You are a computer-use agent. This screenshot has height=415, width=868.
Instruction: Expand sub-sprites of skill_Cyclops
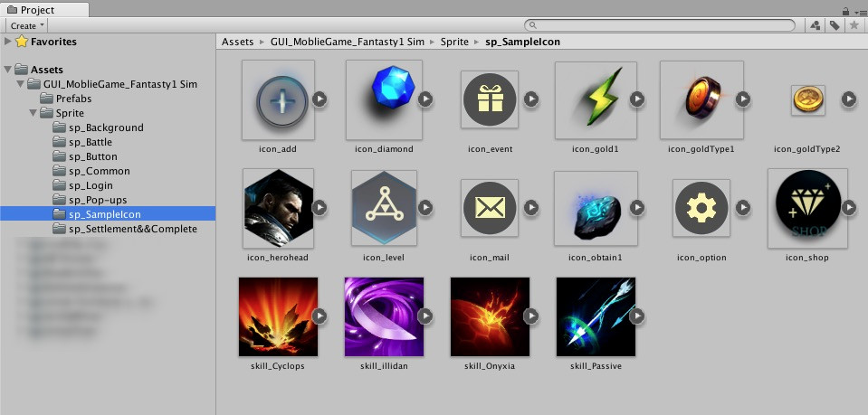[x=320, y=316]
